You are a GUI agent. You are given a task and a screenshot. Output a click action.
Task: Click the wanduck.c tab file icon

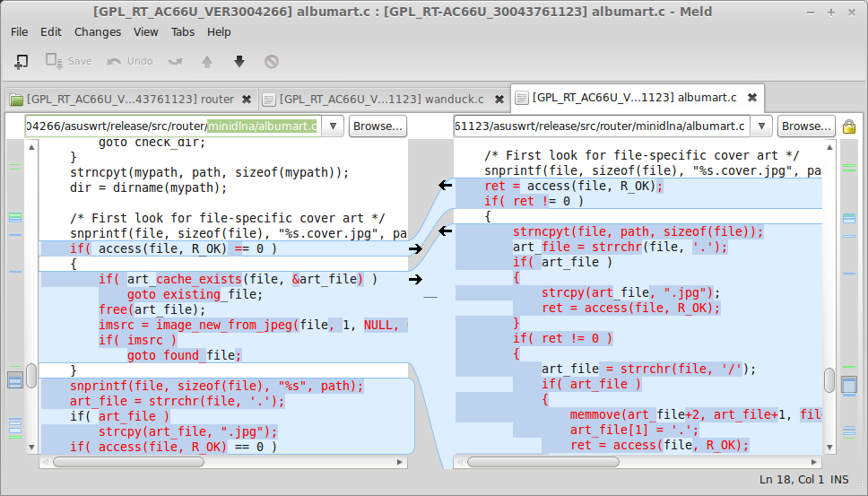click(269, 100)
